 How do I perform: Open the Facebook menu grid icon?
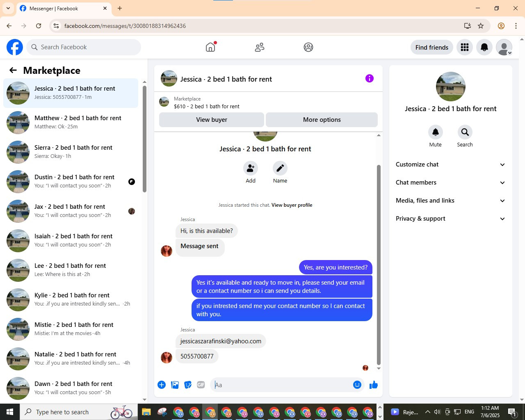[465, 47]
